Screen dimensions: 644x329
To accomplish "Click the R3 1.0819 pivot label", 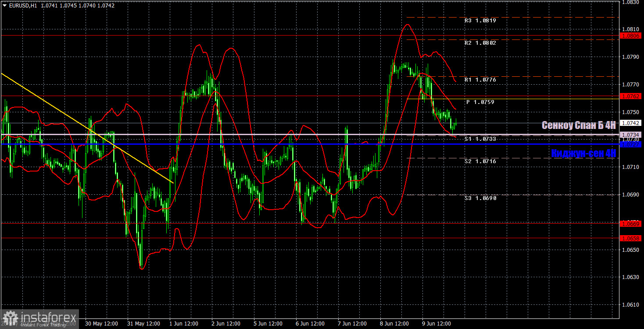I will 480,21.
